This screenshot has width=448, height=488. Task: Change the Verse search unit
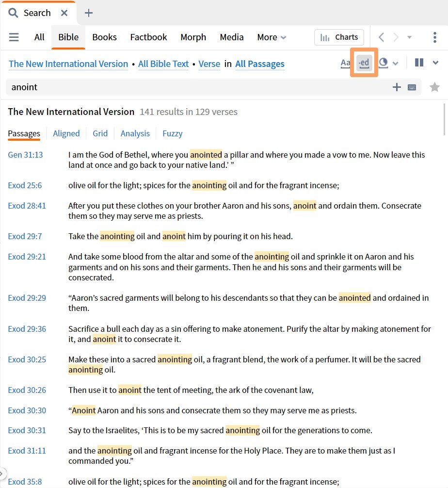point(209,64)
